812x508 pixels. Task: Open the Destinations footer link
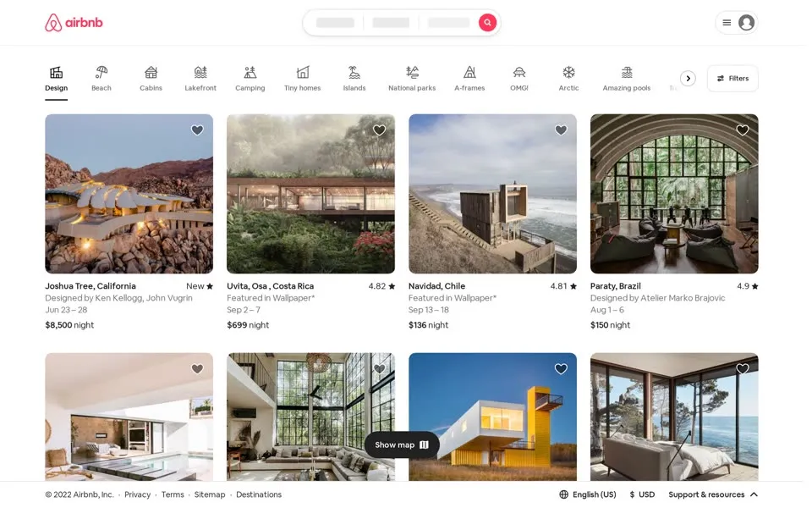pos(261,497)
